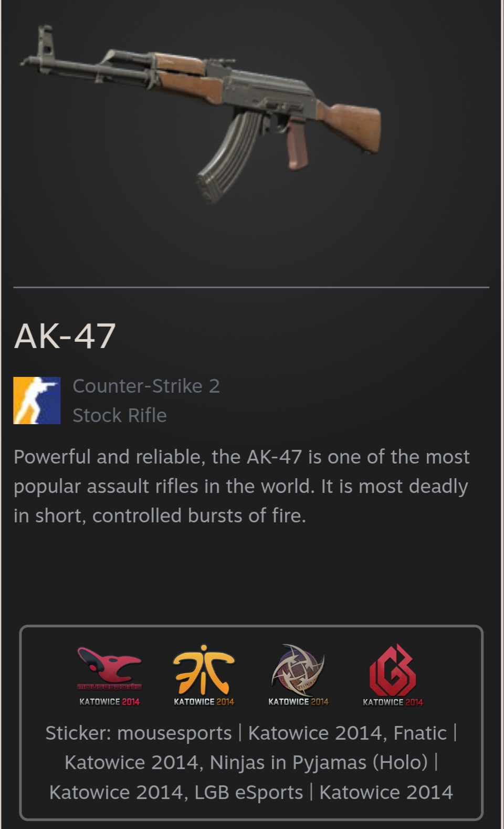
Task: Click 'Katowice 2014' label under mousesports sticker
Action: point(109,702)
